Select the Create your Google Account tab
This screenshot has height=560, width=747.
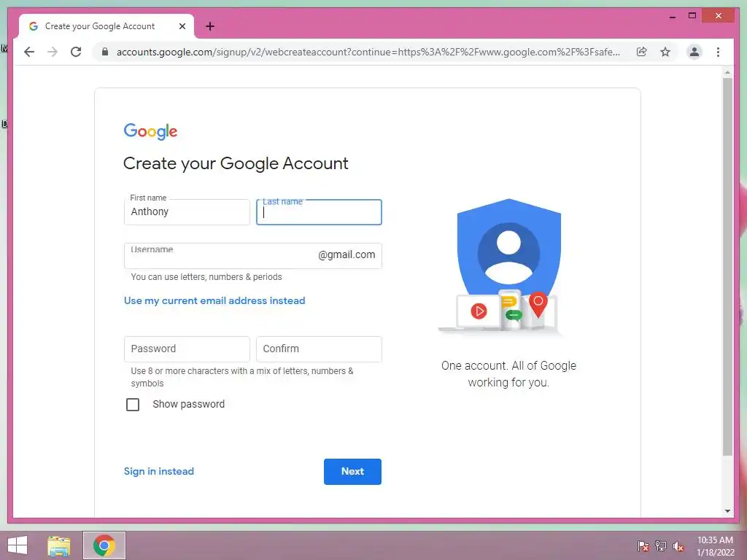click(x=107, y=26)
